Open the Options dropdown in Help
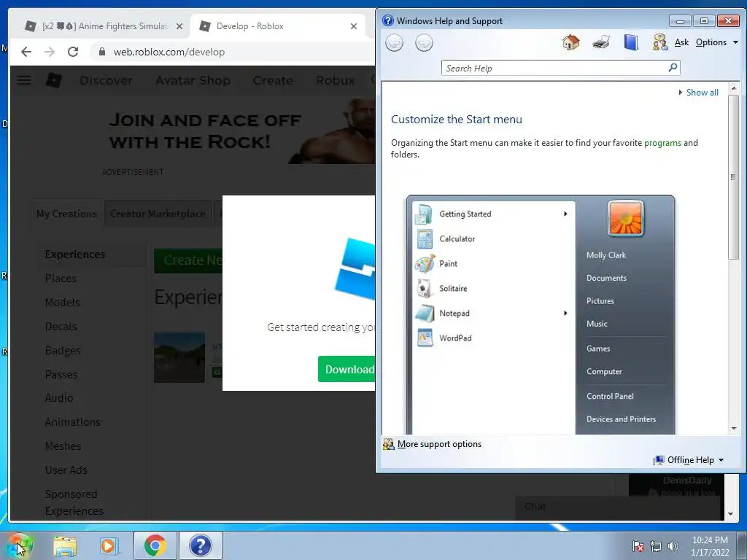 tap(716, 42)
